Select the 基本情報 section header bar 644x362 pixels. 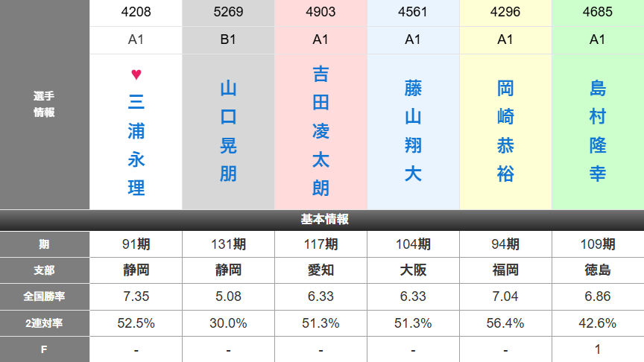[x=322, y=220]
